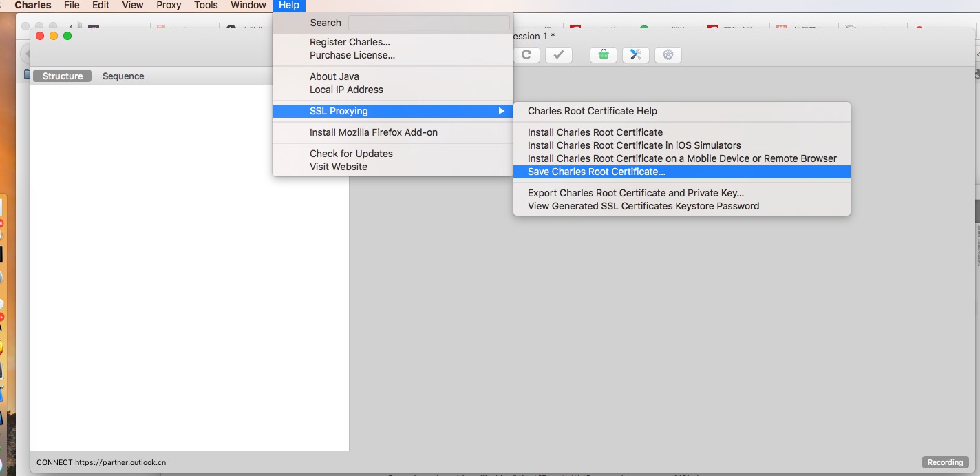The width and height of the screenshot is (980, 476).
Task: Select Install Charles Root Certificate
Action: 682,132
